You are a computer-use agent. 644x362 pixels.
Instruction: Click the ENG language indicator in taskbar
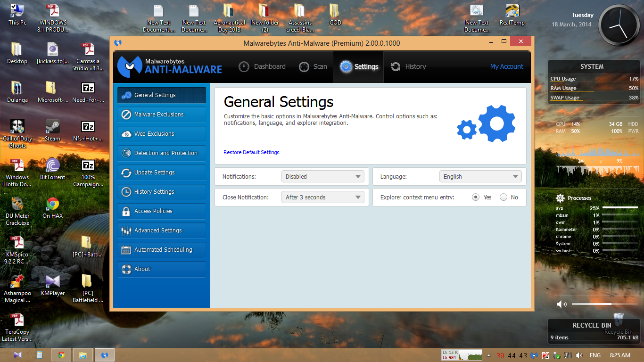tap(595, 355)
